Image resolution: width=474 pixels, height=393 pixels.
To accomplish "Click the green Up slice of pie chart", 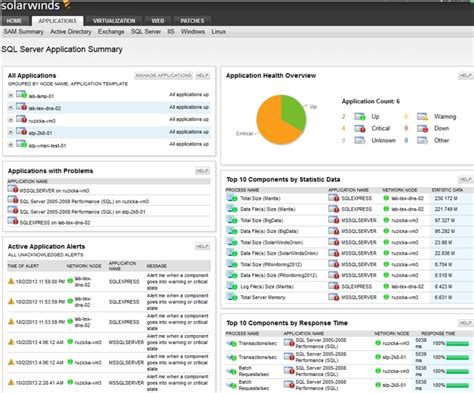I will click(293, 112).
